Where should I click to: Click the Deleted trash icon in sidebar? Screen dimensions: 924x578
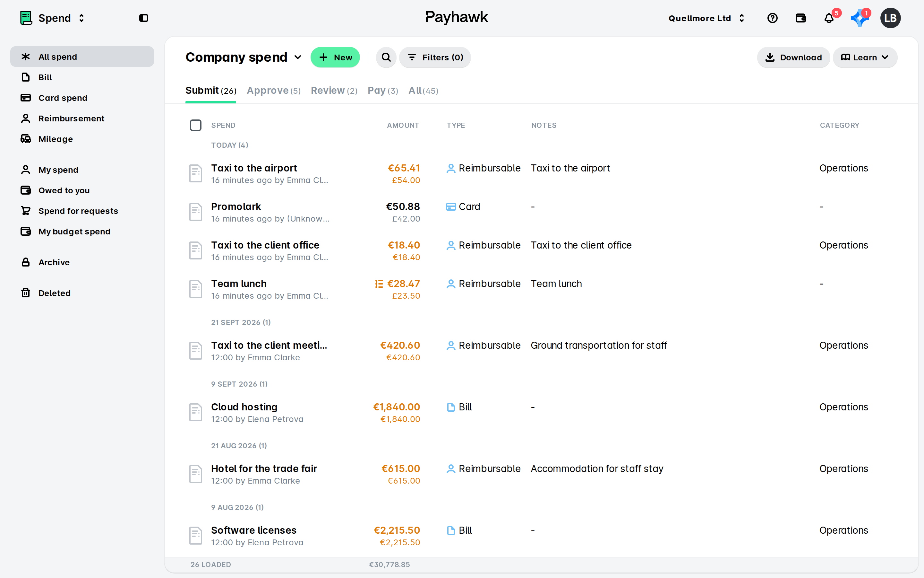(26, 293)
